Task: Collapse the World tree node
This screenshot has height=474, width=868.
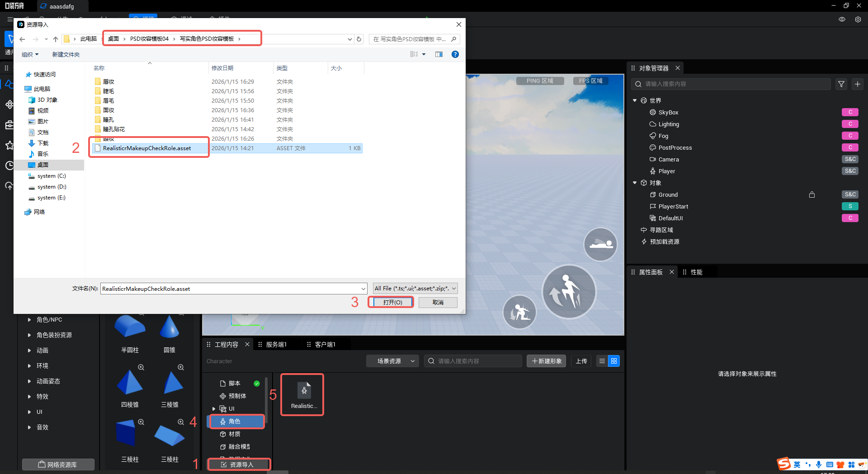Action: (635, 100)
